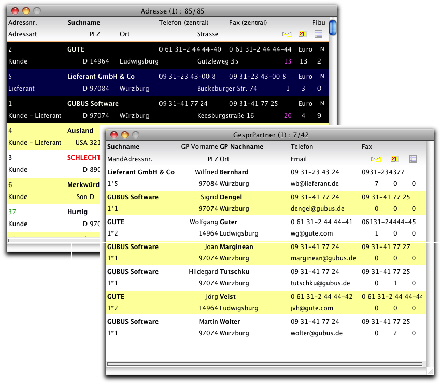Click 14964 Ludwigsburg under Wolfgang Guter
The height and width of the screenshot is (388, 448).
(228, 234)
